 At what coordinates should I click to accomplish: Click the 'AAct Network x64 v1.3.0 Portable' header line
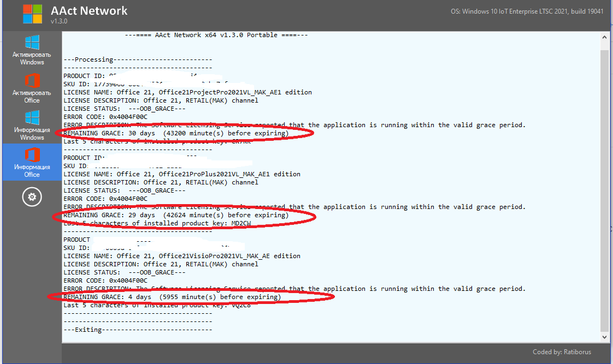click(216, 35)
